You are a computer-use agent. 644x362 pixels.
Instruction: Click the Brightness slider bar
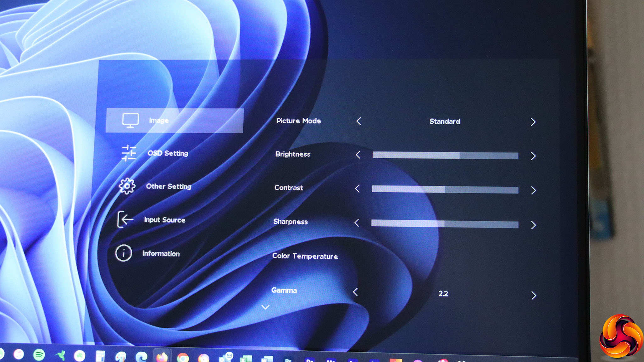[445, 156]
